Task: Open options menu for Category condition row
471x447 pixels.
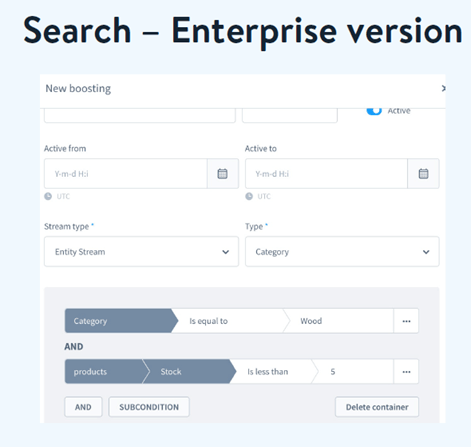Action: [x=406, y=321]
